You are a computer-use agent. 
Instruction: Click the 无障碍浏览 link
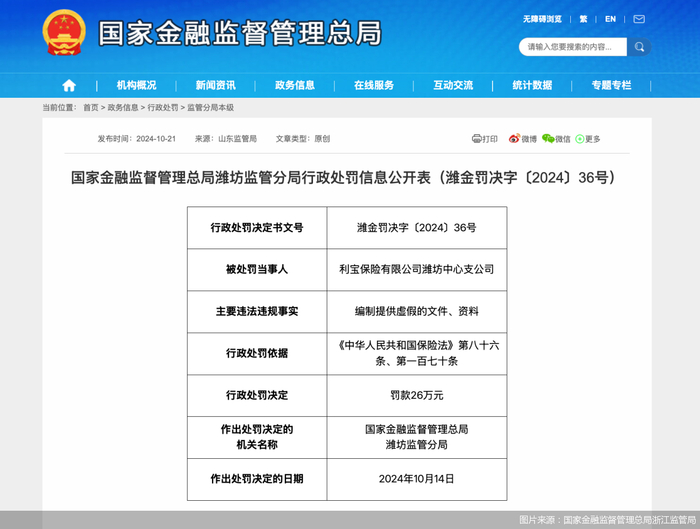[542, 19]
